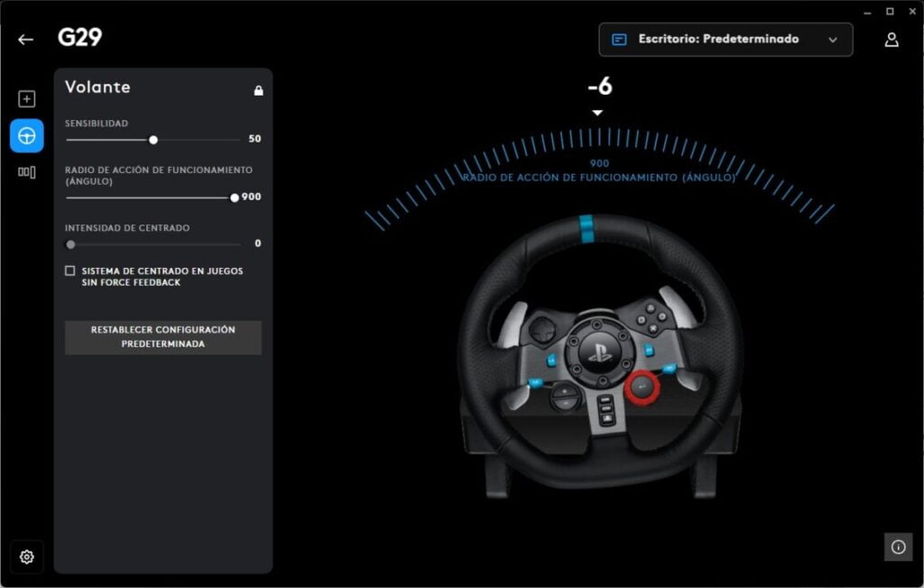Image resolution: width=924 pixels, height=588 pixels.
Task: Click the G29 device title
Action: pos(79,37)
